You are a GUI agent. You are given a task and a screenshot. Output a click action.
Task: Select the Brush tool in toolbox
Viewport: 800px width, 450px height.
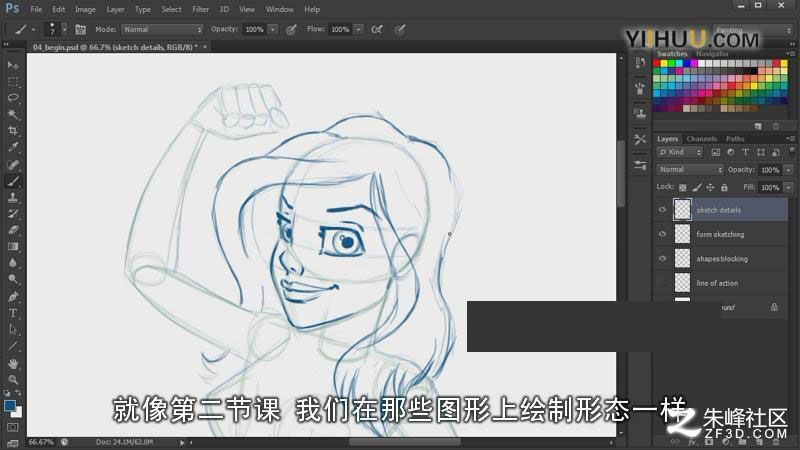(x=13, y=181)
